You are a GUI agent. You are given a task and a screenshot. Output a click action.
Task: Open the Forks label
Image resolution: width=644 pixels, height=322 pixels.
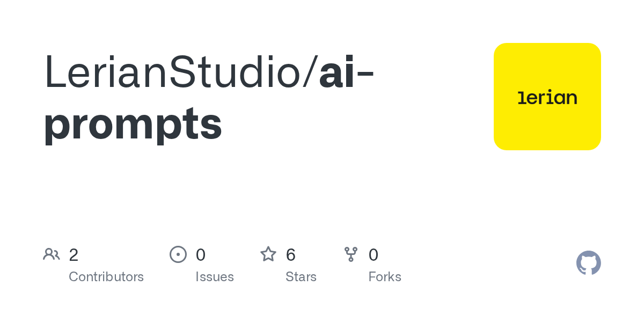click(x=385, y=277)
